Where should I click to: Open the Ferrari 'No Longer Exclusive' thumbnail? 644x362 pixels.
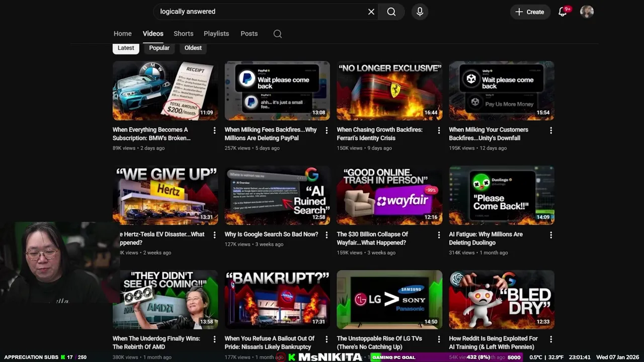point(389,90)
